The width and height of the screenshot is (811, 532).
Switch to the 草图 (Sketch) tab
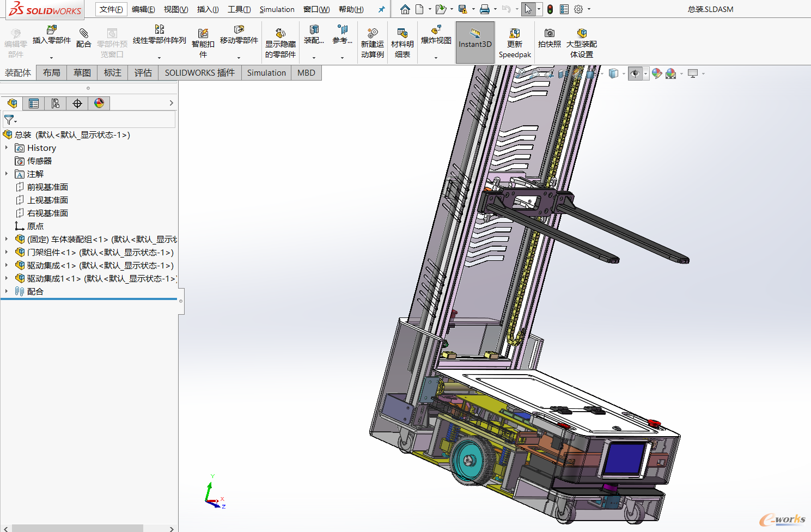(82, 73)
